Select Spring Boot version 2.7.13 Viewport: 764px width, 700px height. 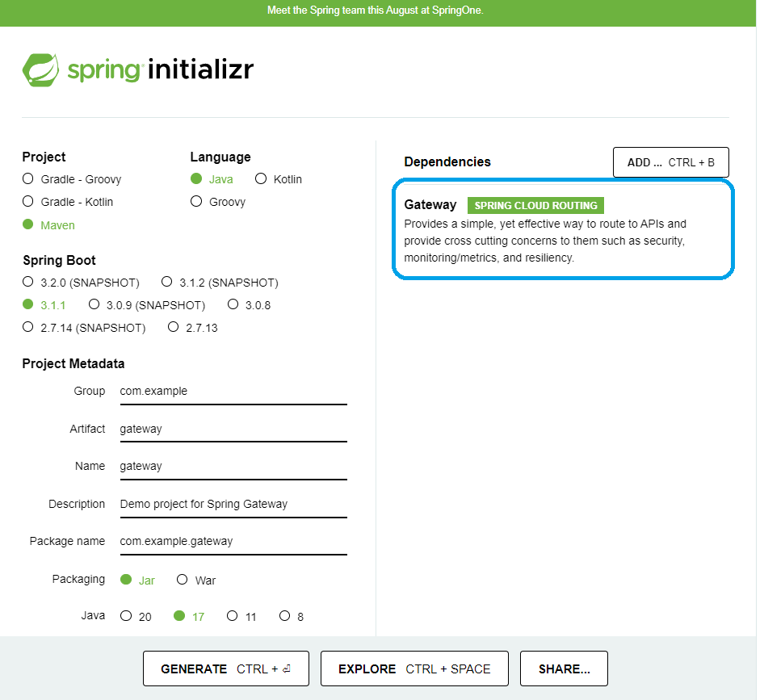pyautogui.click(x=192, y=327)
